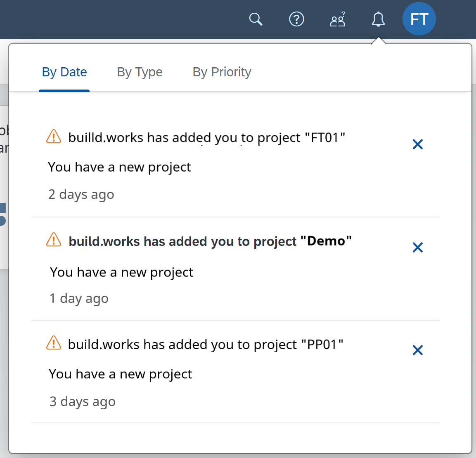Click the user feedback people icon
The width and height of the screenshot is (476, 458).
(338, 19)
